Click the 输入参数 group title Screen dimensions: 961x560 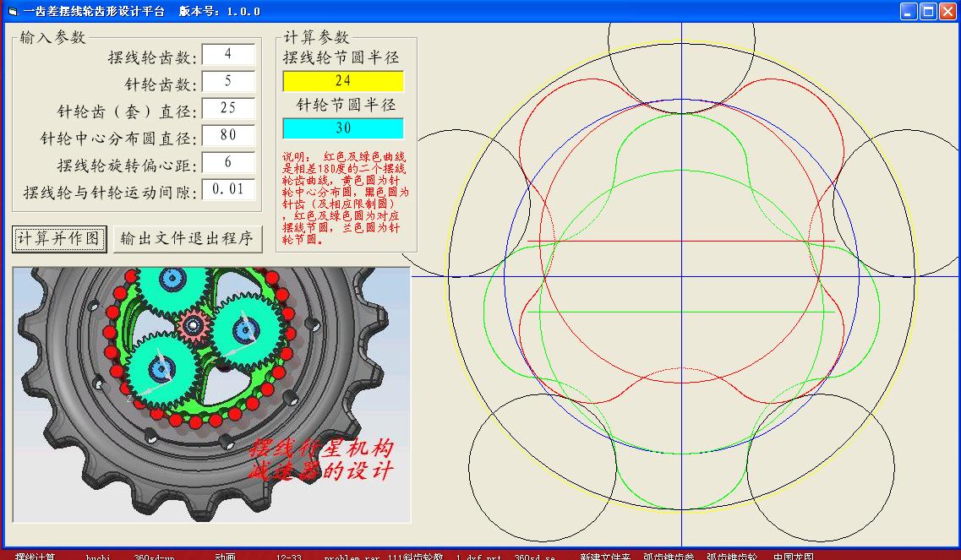click(52, 37)
